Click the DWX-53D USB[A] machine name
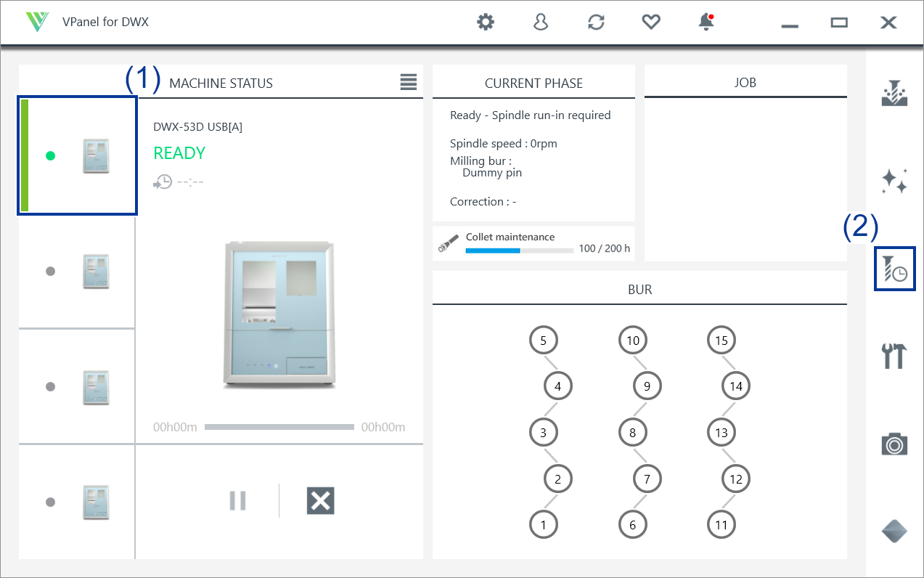Screen dimensions: 924x578 point(197,126)
